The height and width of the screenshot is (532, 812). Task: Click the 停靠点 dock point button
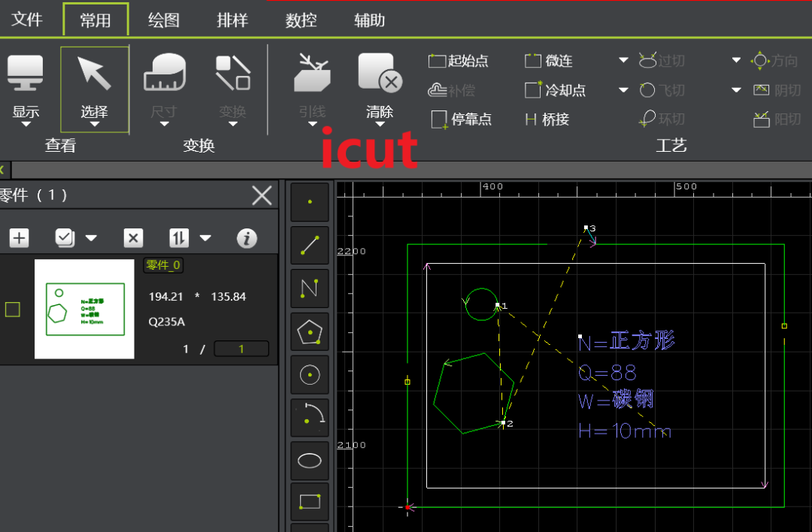point(461,119)
